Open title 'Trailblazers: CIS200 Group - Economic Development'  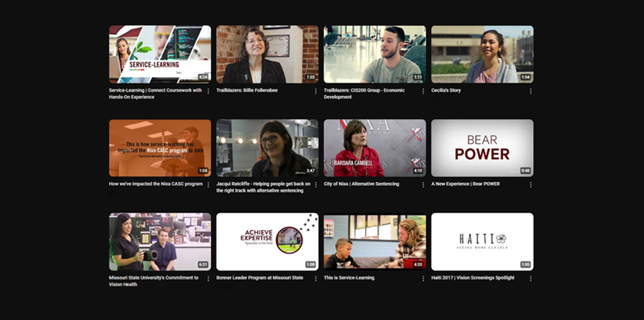click(364, 93)
